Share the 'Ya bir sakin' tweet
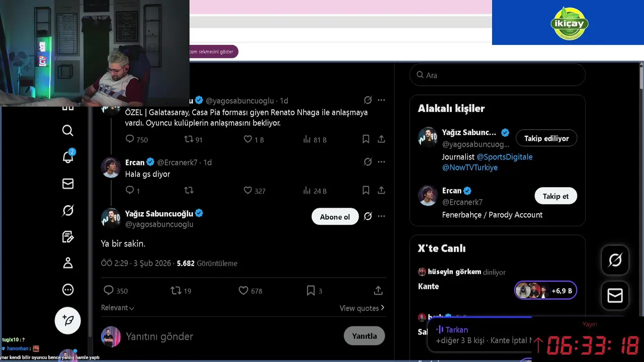Image resolution: width=644 pixels, height=362 pixels. (x=378, y=291)
